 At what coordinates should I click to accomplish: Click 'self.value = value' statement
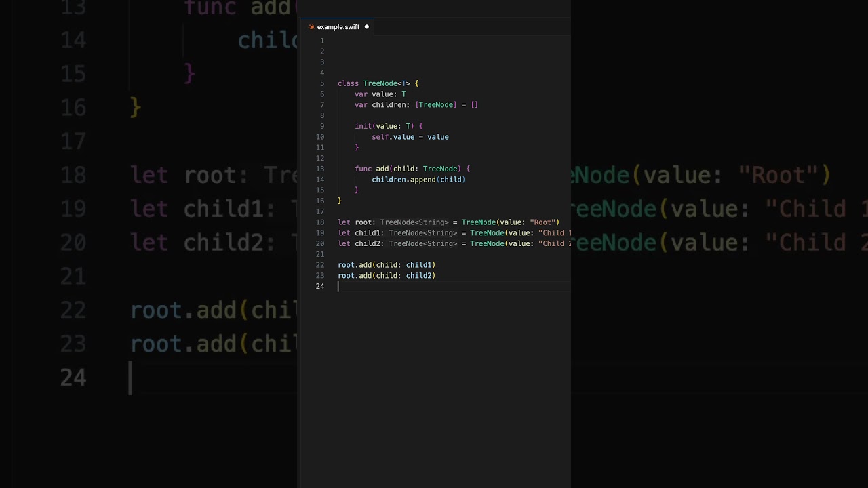410,137
